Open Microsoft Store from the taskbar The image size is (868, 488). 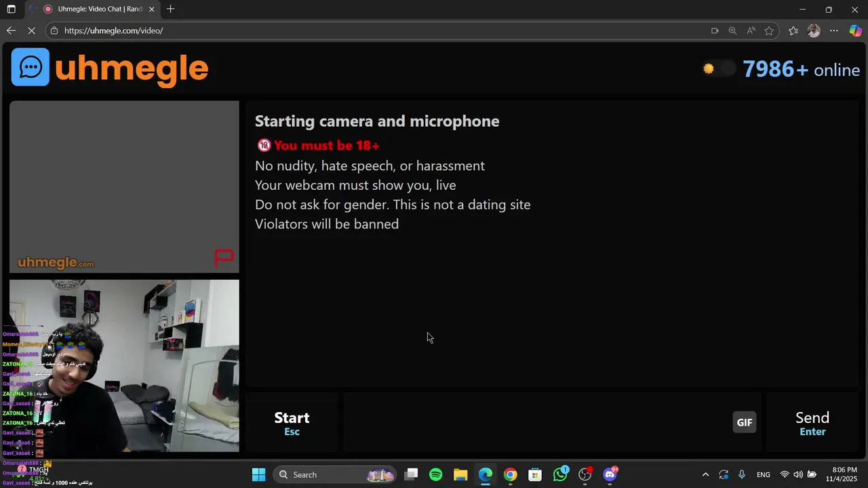(x=535, y=474)
